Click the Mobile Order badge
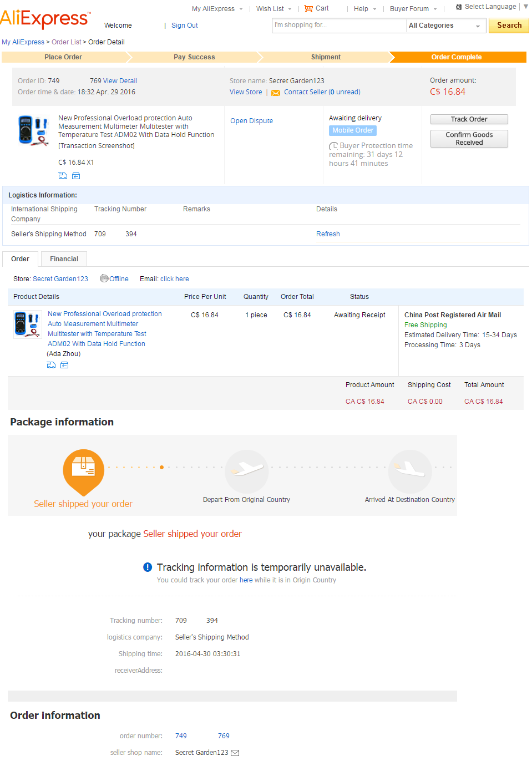The width and height of the screenshot is (532, 761). pos(353,130)
